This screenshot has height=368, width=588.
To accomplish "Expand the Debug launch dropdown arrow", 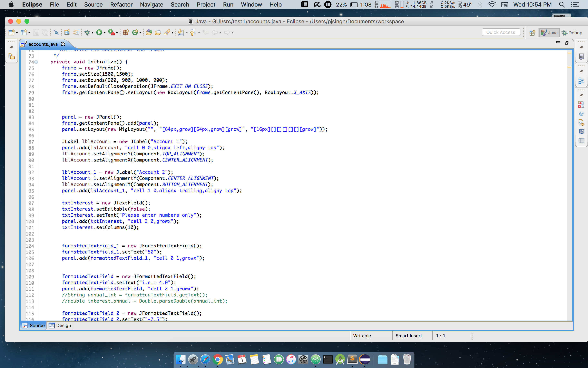I will click(92, 33).
